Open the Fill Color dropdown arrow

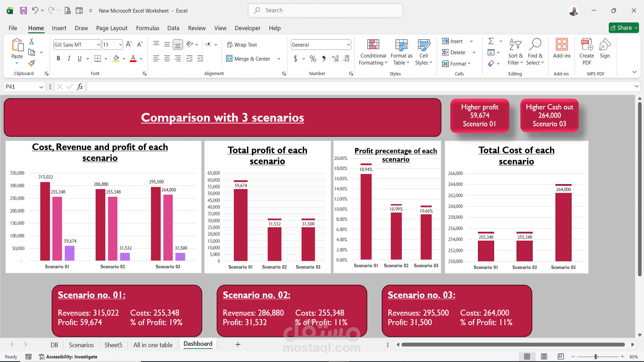click(124, 59)
